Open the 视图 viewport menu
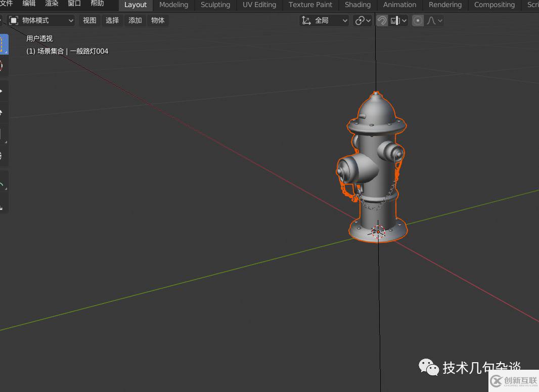Viewport: 539px width, 392px height. tap(89, 21)
